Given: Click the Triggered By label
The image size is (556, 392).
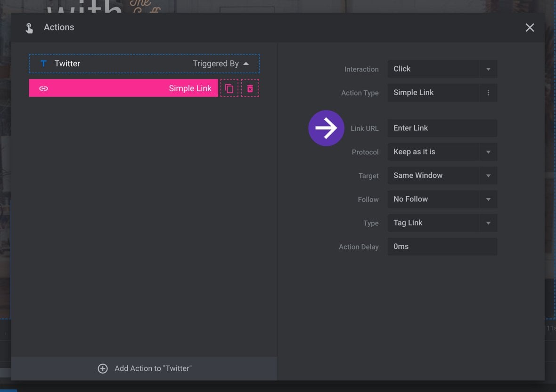Looking at the screenshot, I should coord(216,64).
